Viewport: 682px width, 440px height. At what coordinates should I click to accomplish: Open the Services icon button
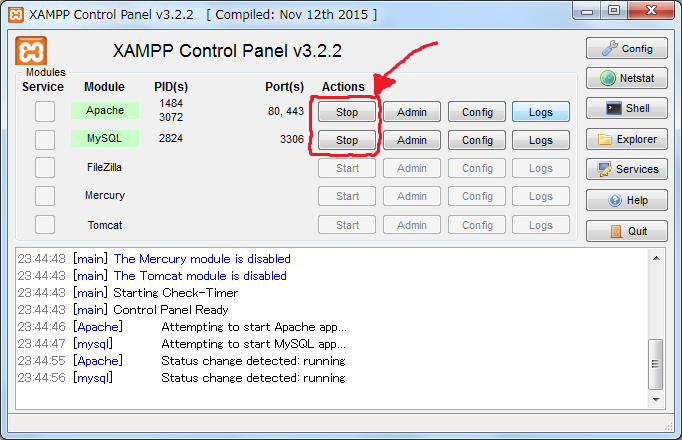pos(626,169)
